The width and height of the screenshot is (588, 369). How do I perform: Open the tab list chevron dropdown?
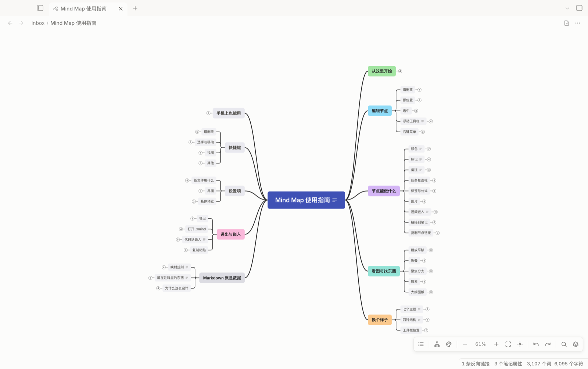(567, 8)
